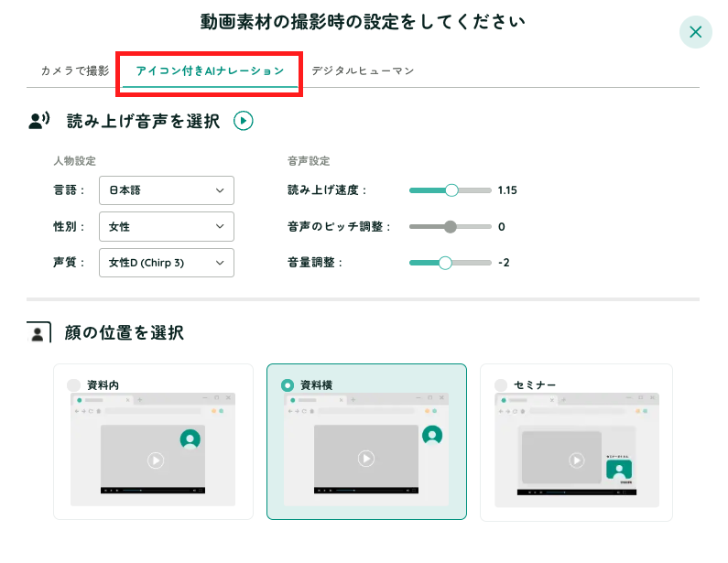Viewport: 728px width, 563px height.
Task: Click the avatar icon in 資料横 preview
Action: coord(432,436)
